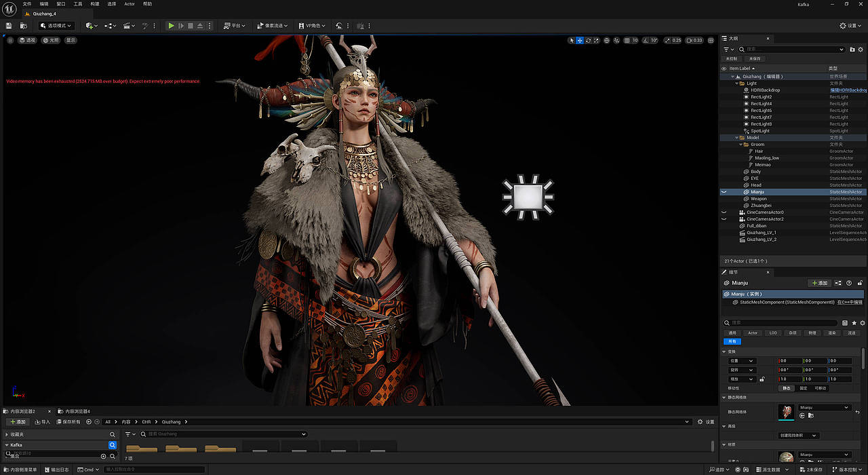Image resolution: width=868 pixels, height=475 pixels.
Task: Toggle scale lock ratio padlock
Action: pos(762,379)
